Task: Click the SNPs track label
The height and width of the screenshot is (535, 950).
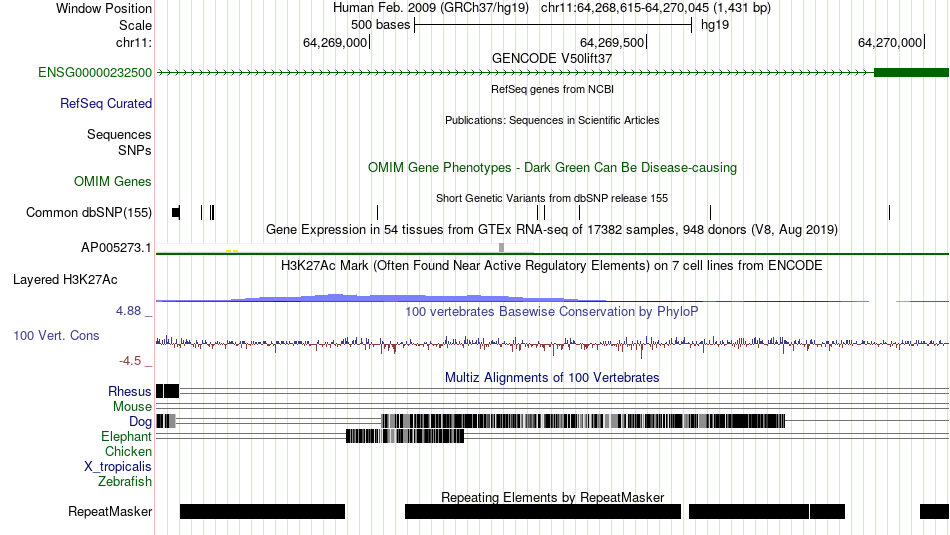Action: (135, 150)
